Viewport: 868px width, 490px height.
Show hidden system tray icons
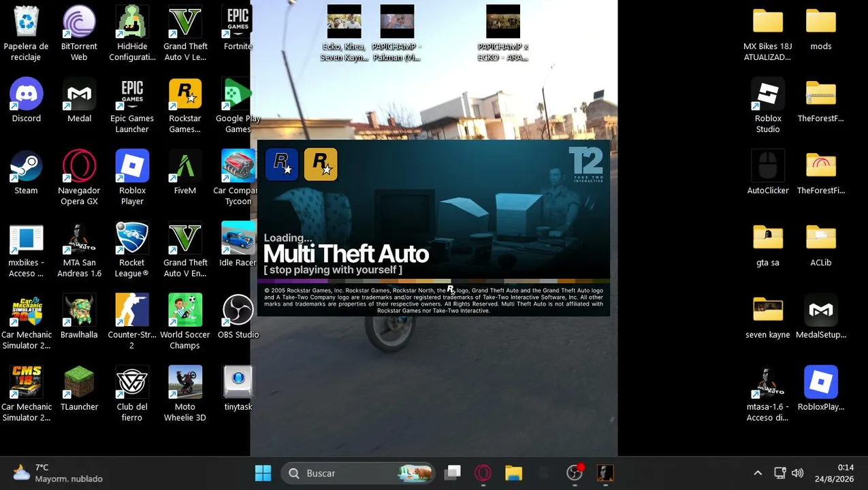click(x=758, y=473)
